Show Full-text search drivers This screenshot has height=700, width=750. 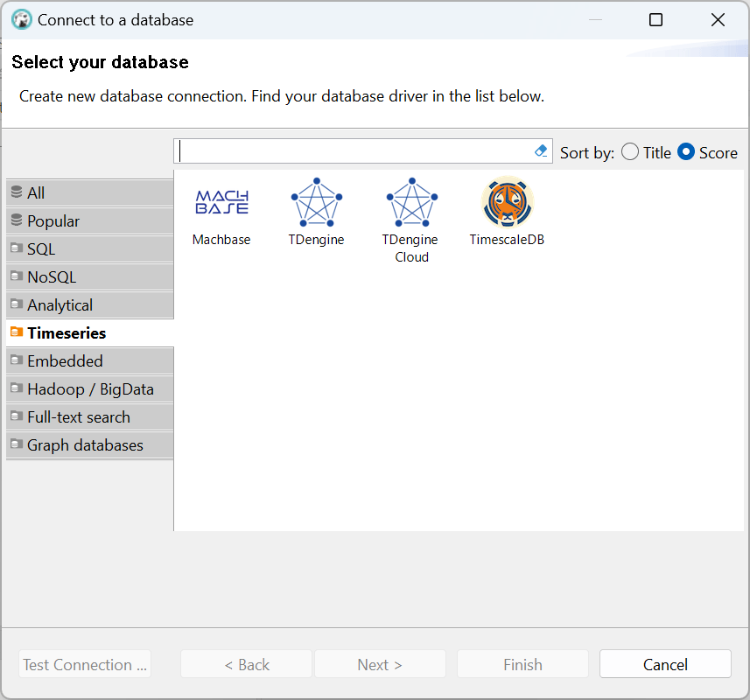pyautogui.click(x=88, y=417)
